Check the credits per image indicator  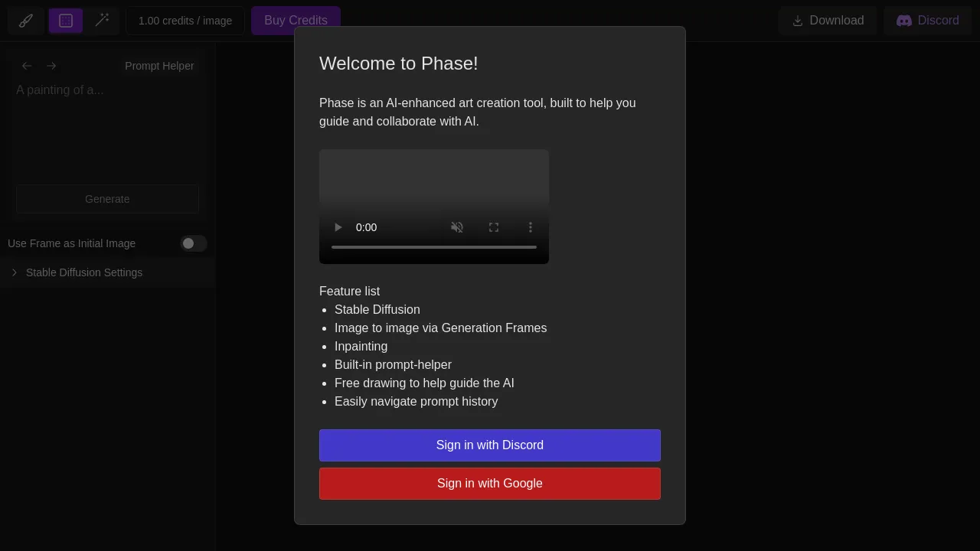[x=185, y=21]
